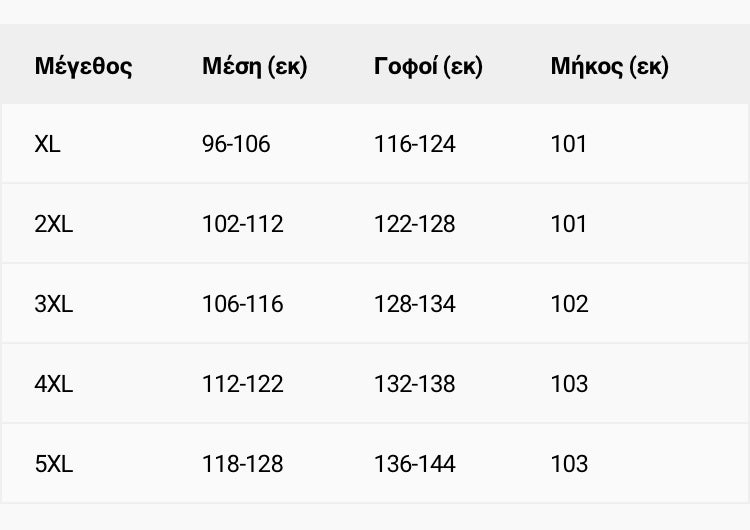
Task: Click the waist value 106-116
Action: [x=243, y=304]
